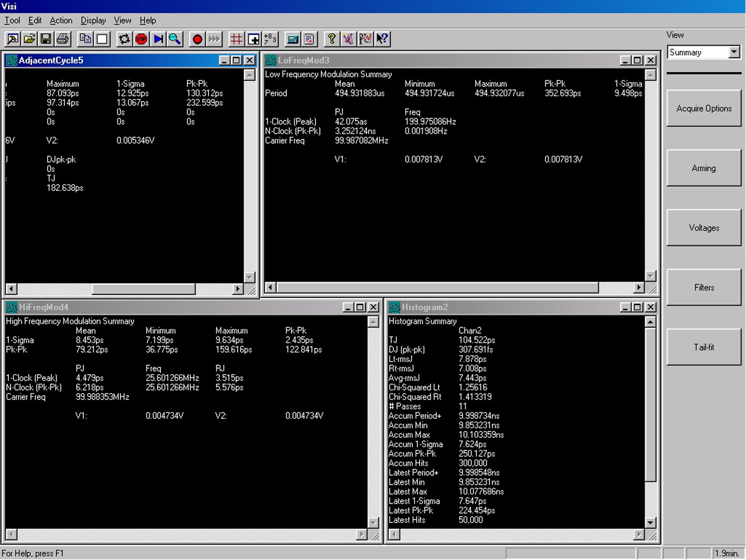Click the Arming button

[x=704, y=168]
